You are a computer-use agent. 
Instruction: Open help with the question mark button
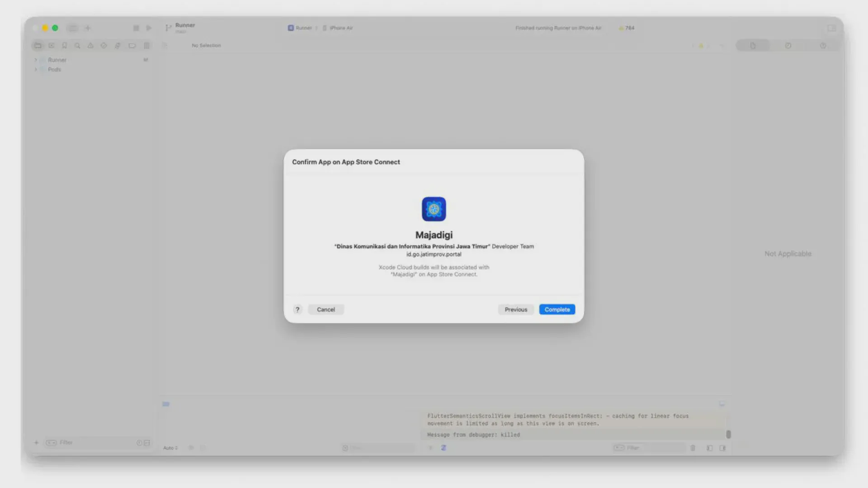tap(297, 310)
